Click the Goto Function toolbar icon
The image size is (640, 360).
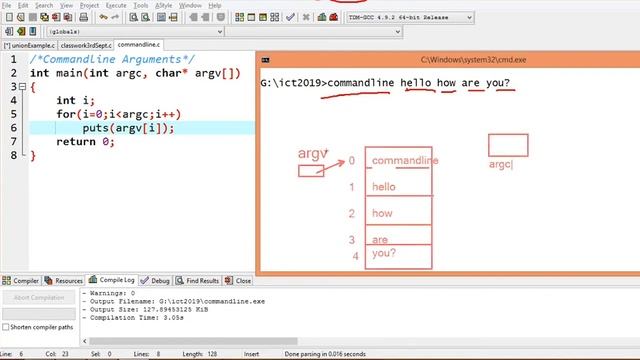click(162, 17)
